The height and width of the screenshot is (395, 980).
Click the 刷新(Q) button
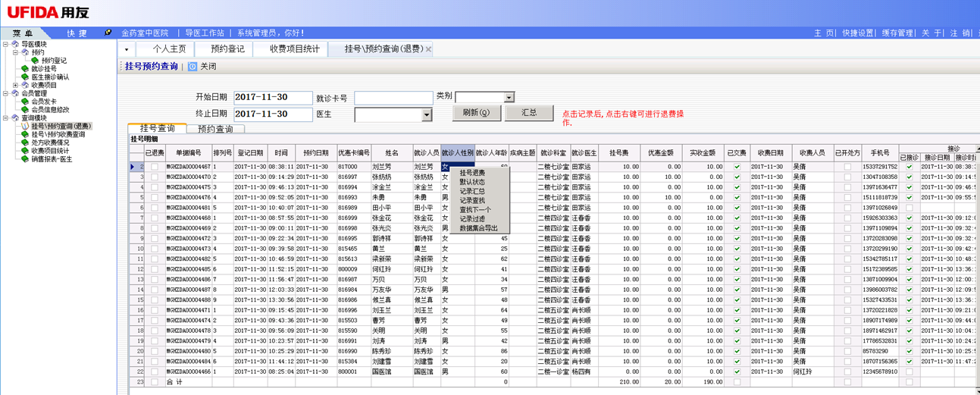click(477, 113)
